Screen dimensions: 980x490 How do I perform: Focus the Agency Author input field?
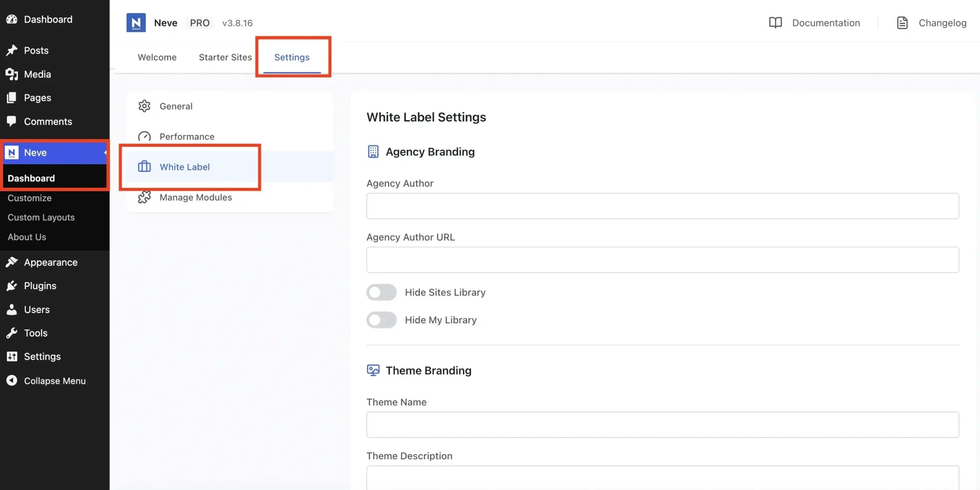[x=663, y=206]
